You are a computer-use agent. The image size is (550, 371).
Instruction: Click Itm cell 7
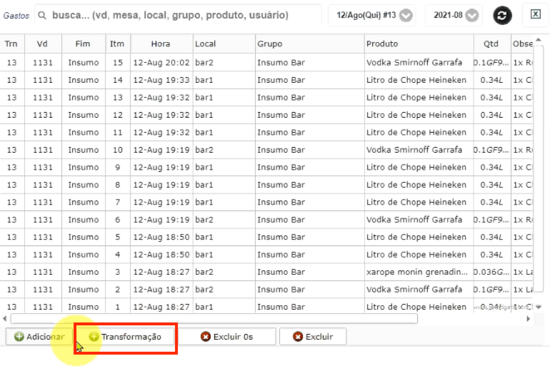[x=118, y=202]
